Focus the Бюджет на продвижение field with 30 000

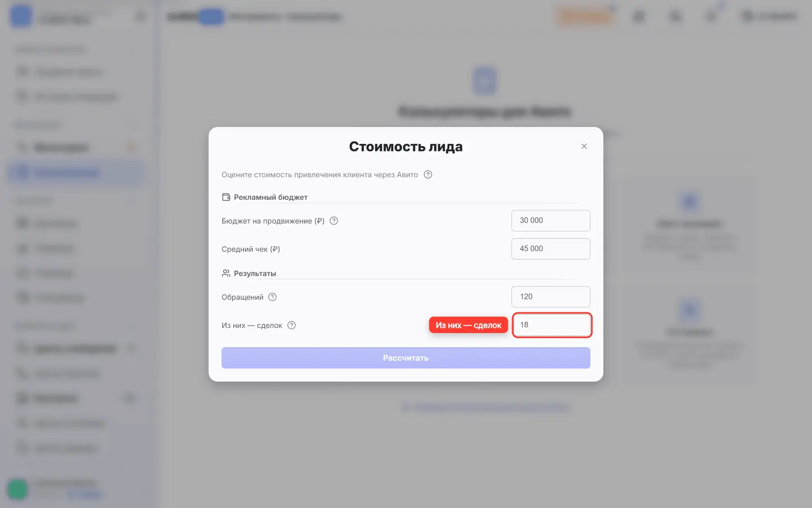pyautogui.click(x=551, y=221)
